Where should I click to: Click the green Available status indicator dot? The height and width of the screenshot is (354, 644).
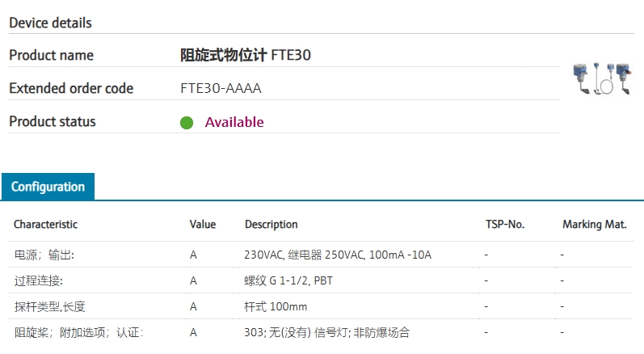[187, 123]
